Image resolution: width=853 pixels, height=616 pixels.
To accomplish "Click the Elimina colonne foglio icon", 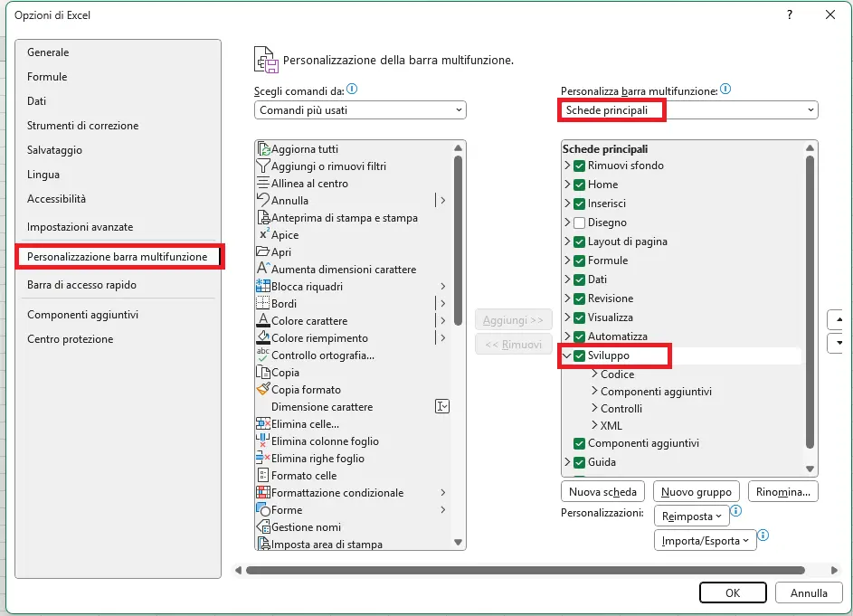I will (263, 441).
